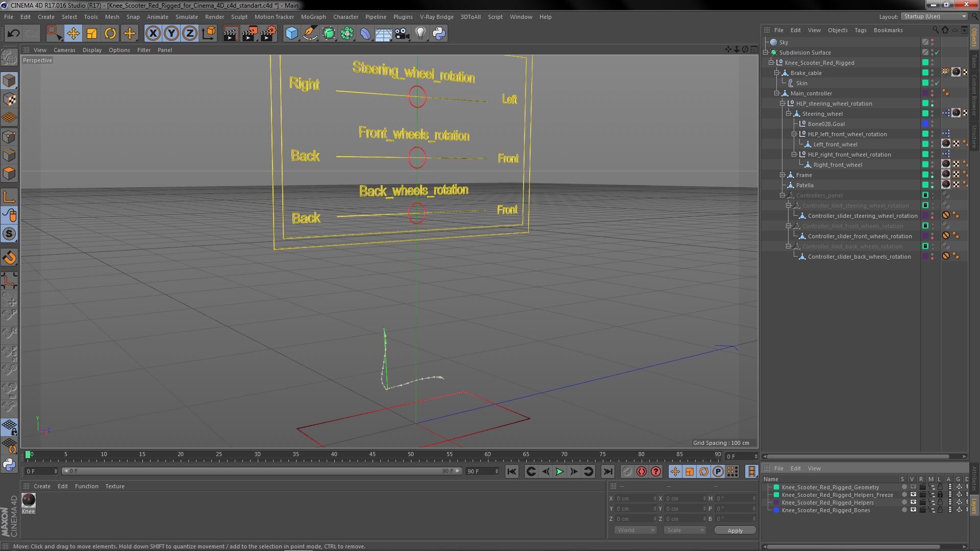Add Light object icon
Viewport: 980px width, 551px height.
pos(421,34)
